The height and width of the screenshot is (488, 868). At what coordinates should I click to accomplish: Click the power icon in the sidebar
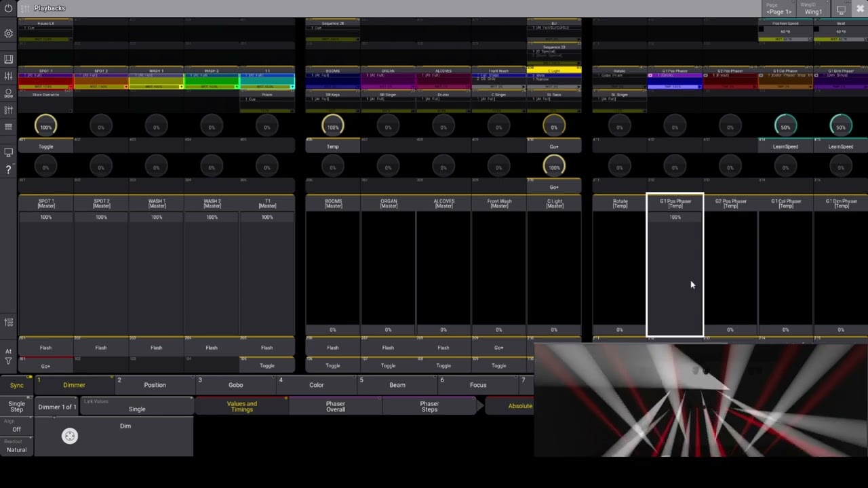point(8,8)
